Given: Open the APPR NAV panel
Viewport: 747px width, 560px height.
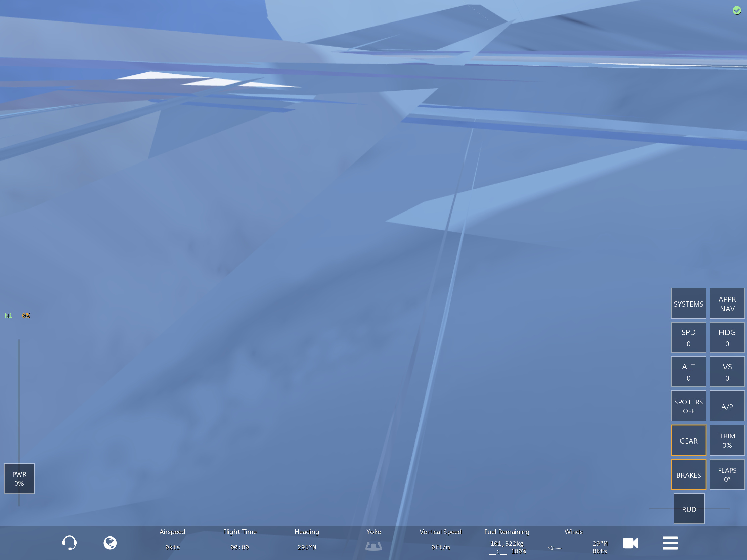Looking at the screenshot, I should tap(727, 304).
